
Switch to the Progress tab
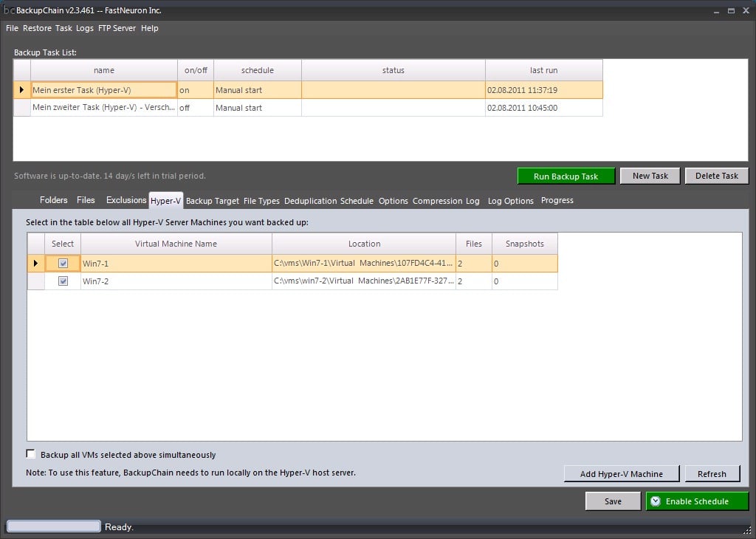click(x=557, y=200)
